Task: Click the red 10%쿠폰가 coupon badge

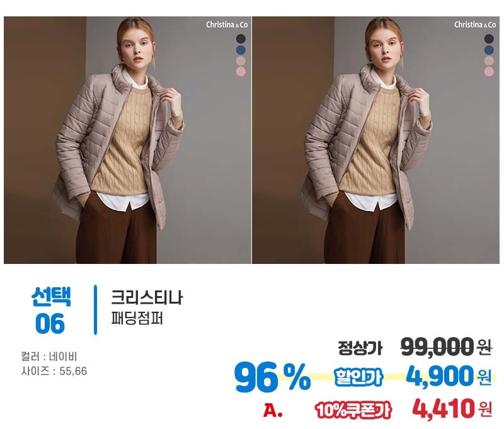Action: coord(353,410)
